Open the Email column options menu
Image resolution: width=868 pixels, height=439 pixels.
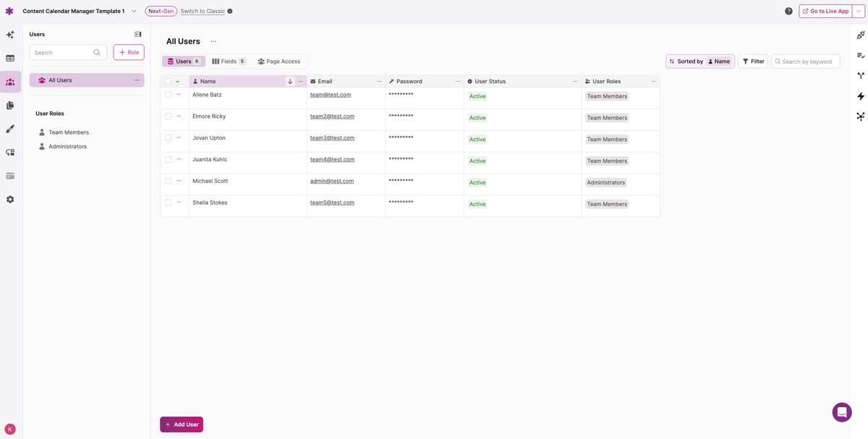pos(379,82)
